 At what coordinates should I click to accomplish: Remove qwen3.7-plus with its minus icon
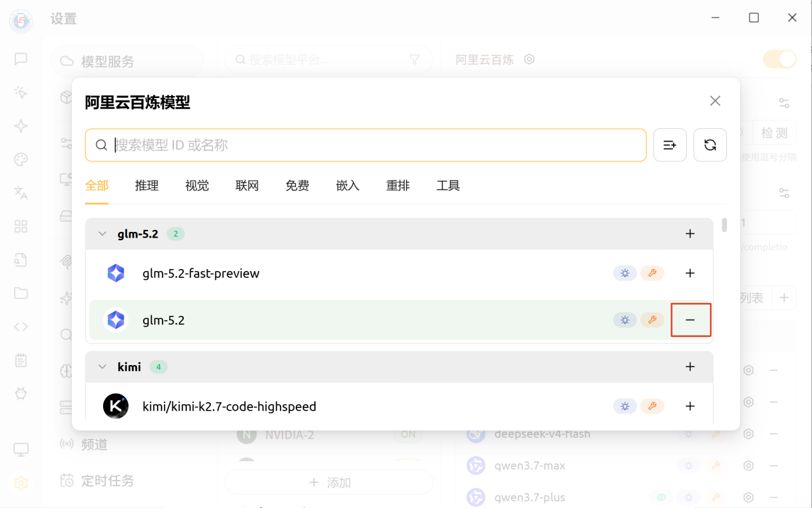774,497
